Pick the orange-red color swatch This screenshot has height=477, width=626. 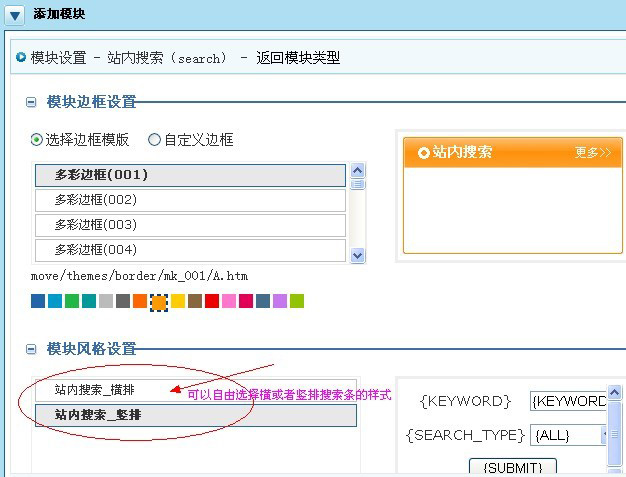[140, 301]
